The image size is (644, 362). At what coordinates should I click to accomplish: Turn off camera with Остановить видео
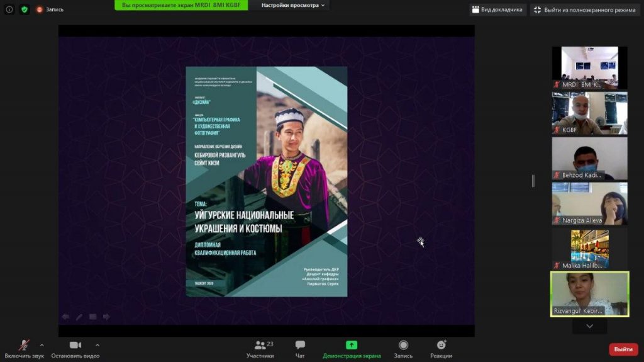click(x=75, y=349)
